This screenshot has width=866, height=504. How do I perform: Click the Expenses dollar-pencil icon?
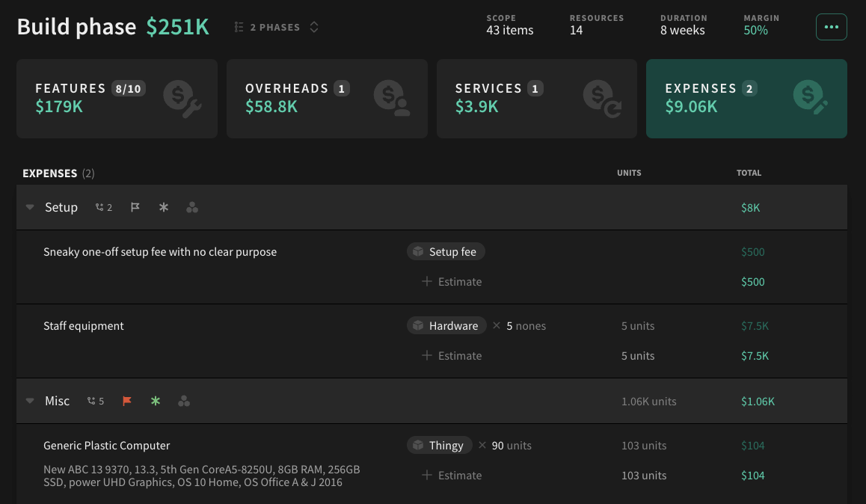click(x=811, y=98)
